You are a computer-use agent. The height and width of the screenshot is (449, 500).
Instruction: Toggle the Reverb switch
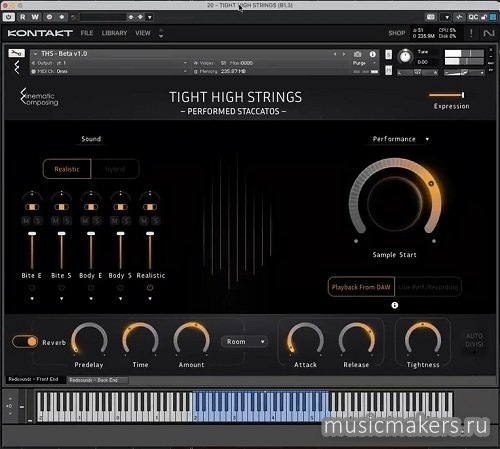tap(25, 342)
